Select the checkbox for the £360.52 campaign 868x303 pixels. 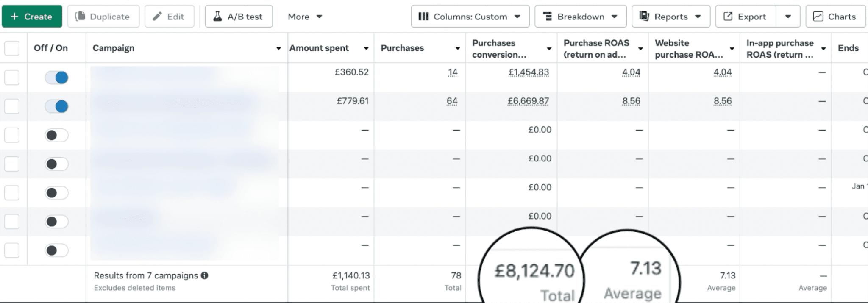click(x=12, y=78)
